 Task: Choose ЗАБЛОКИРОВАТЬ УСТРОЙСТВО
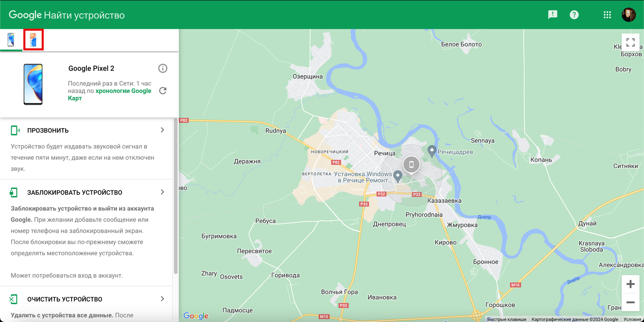(74, 193)
